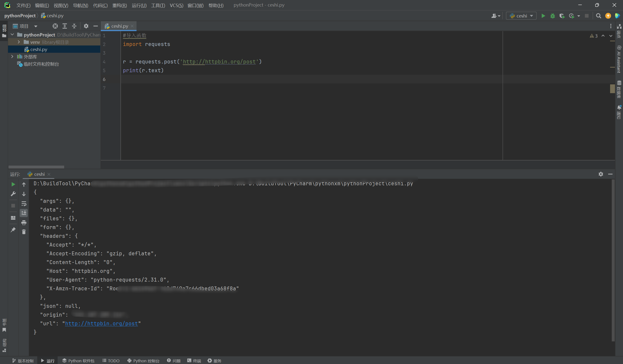
Task: Open the 文件(F) menu
Action: pos(24,5)
